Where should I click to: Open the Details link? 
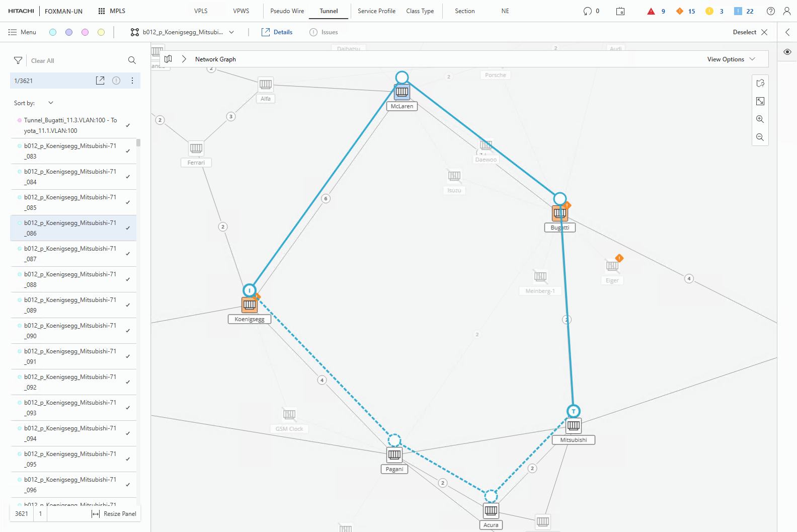click(277, 32)
